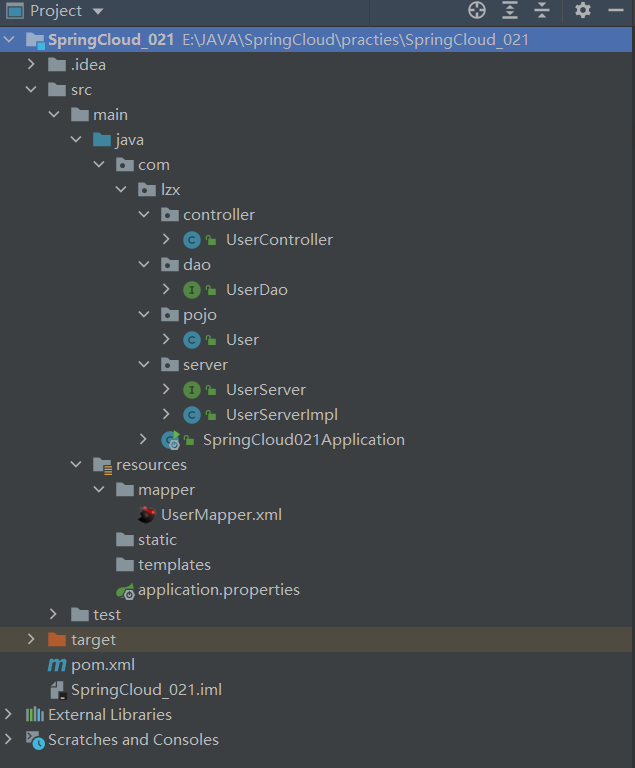Collapse the lzx package arrow
This screenshot has height=768, width=635.
[x=121, y=190]
